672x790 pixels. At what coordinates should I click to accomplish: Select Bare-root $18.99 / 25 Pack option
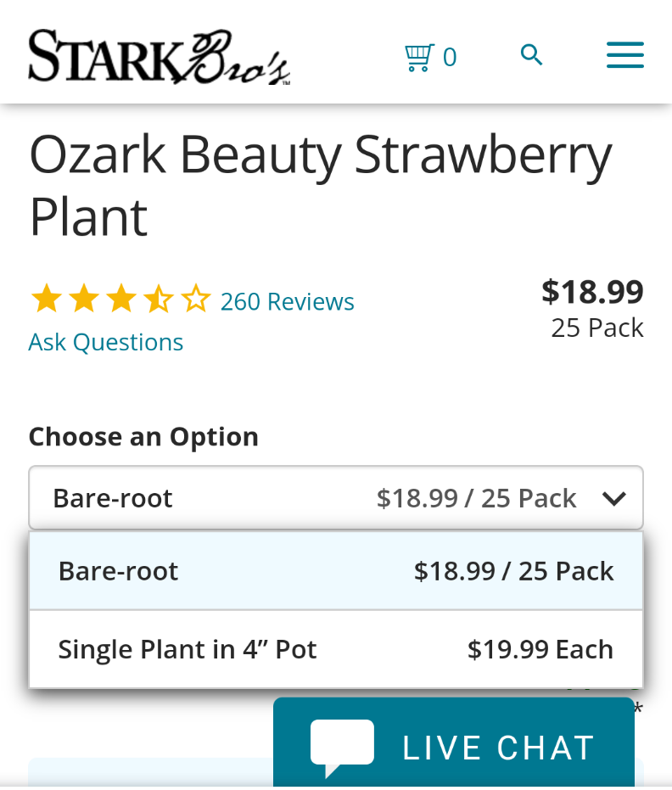[336, 571]
